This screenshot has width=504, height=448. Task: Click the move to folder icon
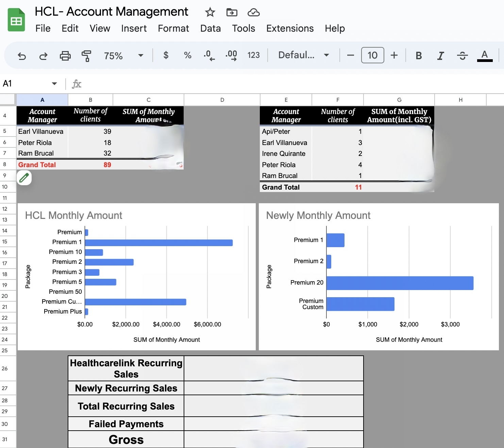tap(232, 13)
